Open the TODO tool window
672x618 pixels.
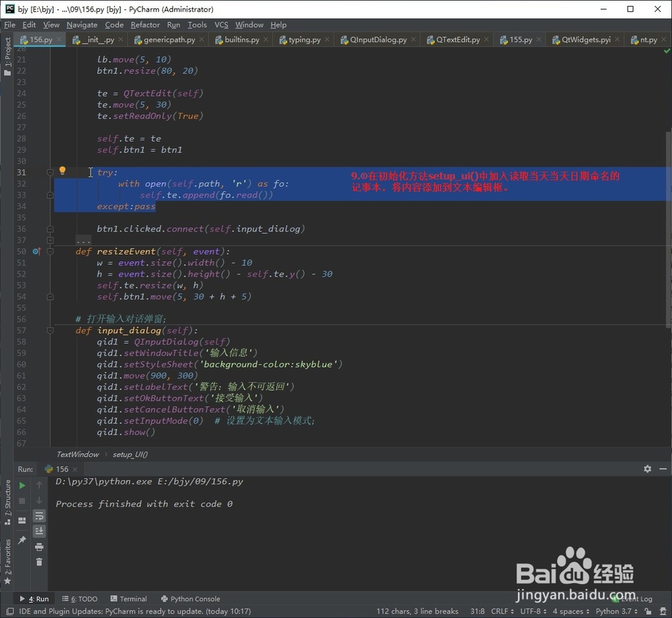(80, 599)
